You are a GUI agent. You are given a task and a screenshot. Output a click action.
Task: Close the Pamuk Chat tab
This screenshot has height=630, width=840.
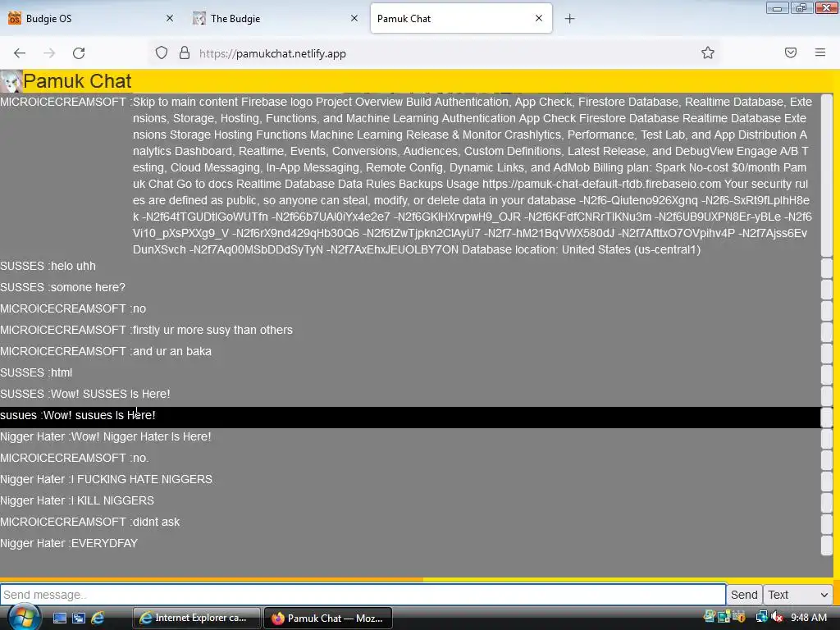(539, 18)
